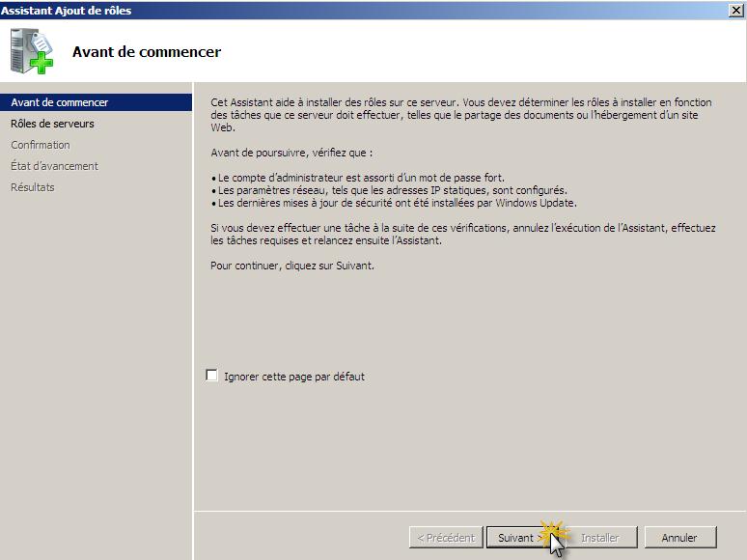Click the paragraph starting 'Si vous devez effectuer'

click(x=463, y=234)
